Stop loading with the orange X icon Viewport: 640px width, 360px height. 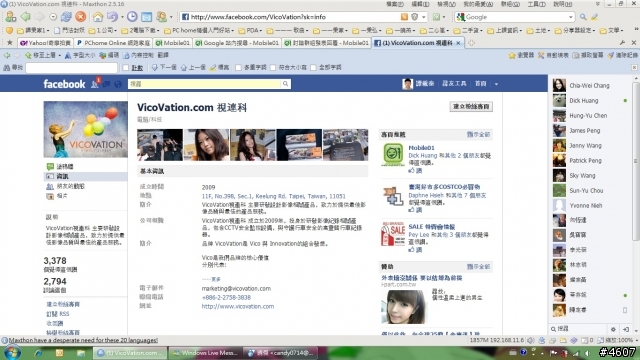(x=81, y=17)
